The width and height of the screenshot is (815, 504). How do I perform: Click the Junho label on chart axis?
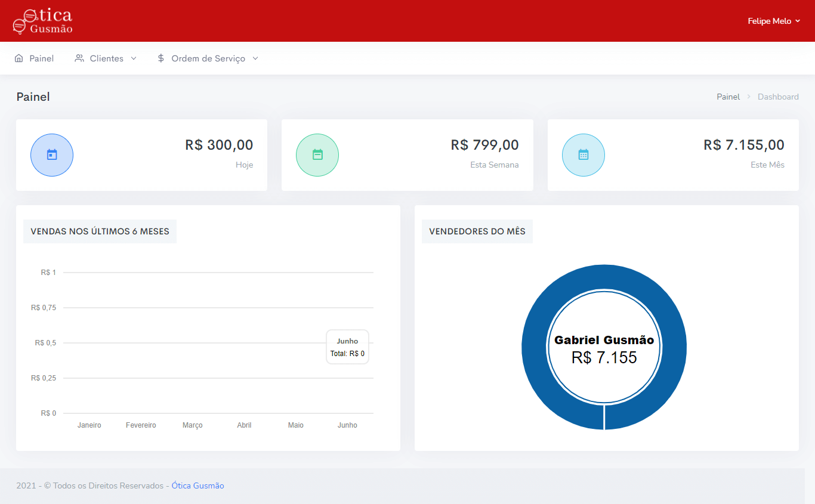click(347, 425)
